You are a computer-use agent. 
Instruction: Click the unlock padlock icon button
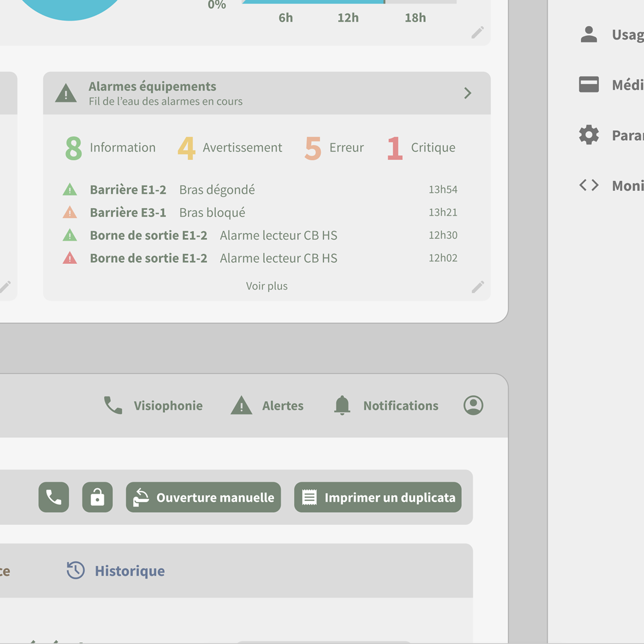[97, 497]
